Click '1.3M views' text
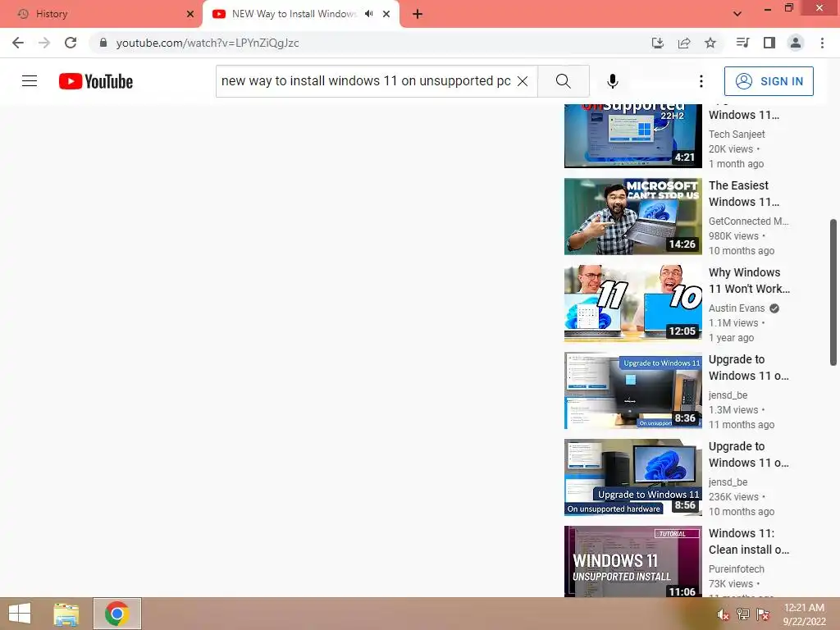Screen dimensions: 840x630 (733, 410)
